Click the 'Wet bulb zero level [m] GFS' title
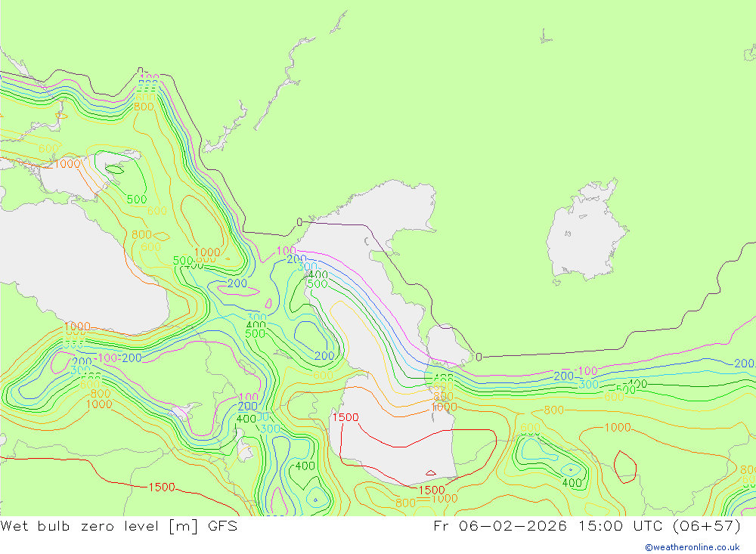The height and width of the screenshot is (554, 756). (119, 525)
